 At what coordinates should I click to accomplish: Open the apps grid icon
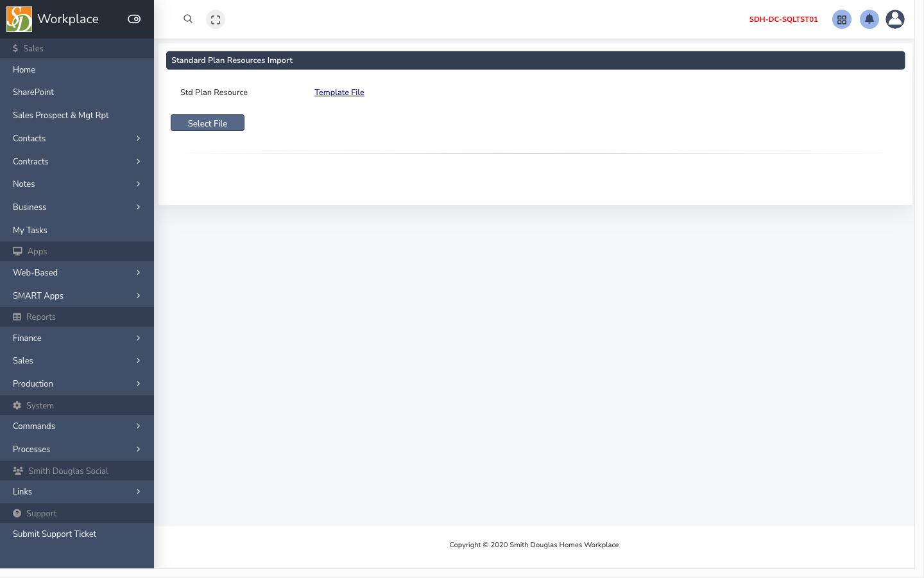[x=842, y=19]
